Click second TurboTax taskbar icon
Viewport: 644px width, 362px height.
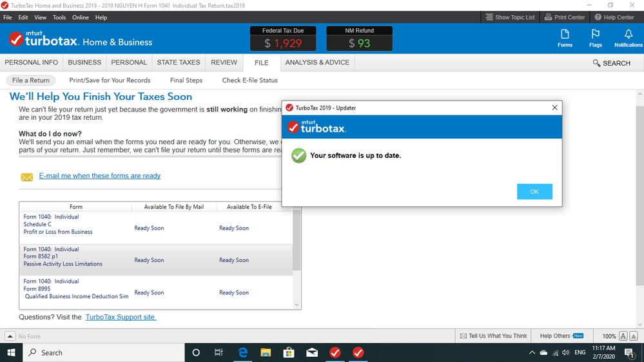(358, 352)
